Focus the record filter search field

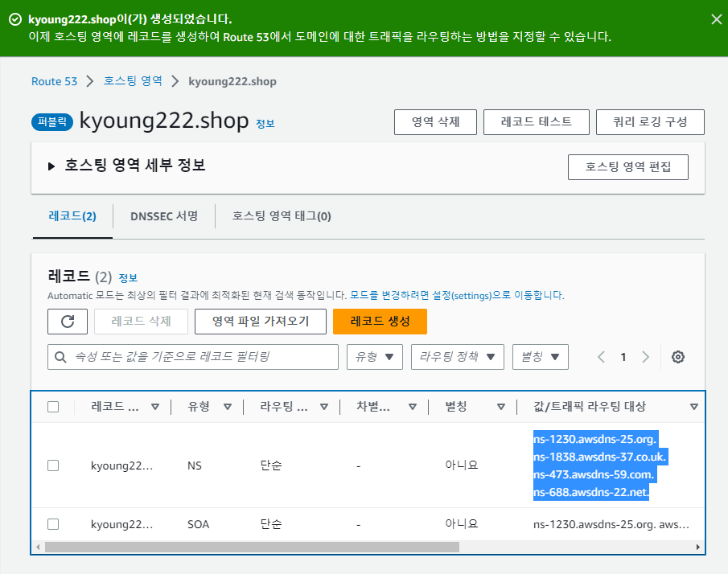click(193, 357)
